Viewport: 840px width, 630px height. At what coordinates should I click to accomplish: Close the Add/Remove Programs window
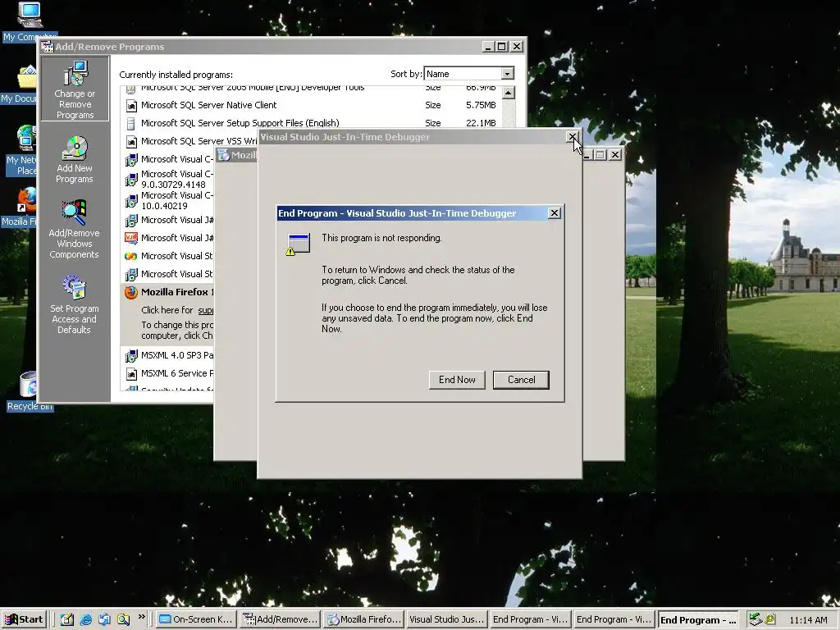517,47
